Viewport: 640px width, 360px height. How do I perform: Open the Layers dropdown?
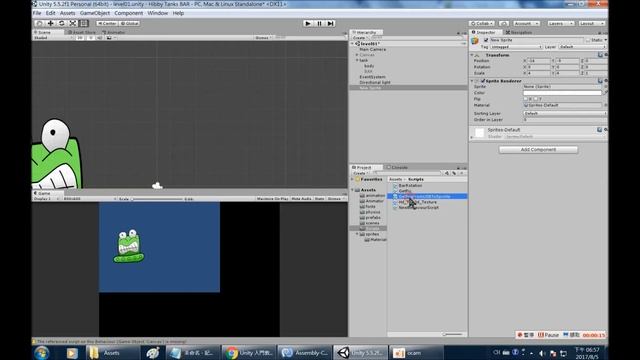561,23
